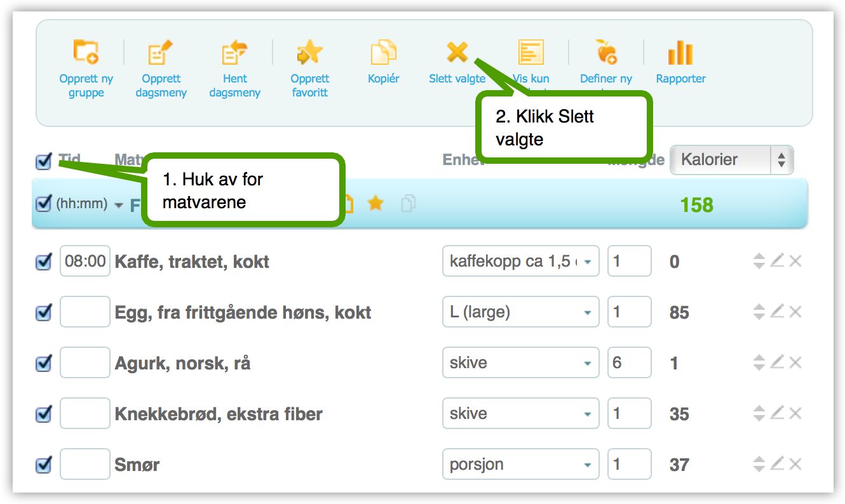
Task: Open the unit dropdown showing L (large)
Action: (521, 312)
